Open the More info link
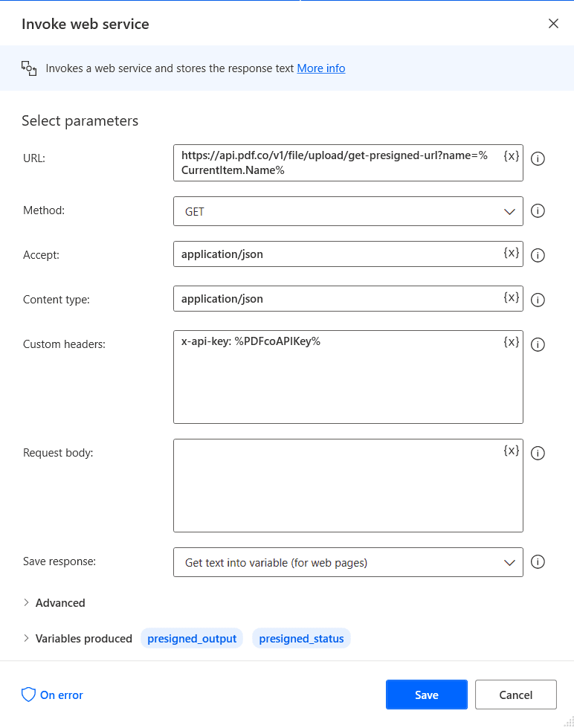 321,68
